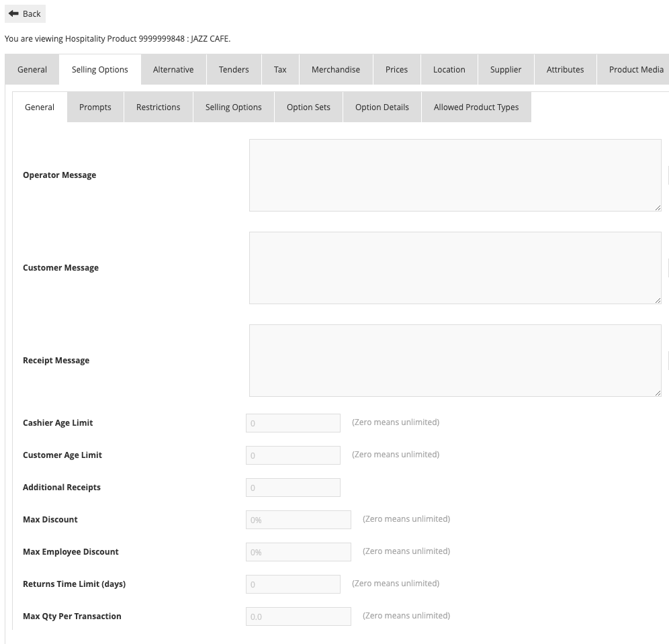
Task: Click into the Operator Message text area
Action: click(x=455, y=175)
